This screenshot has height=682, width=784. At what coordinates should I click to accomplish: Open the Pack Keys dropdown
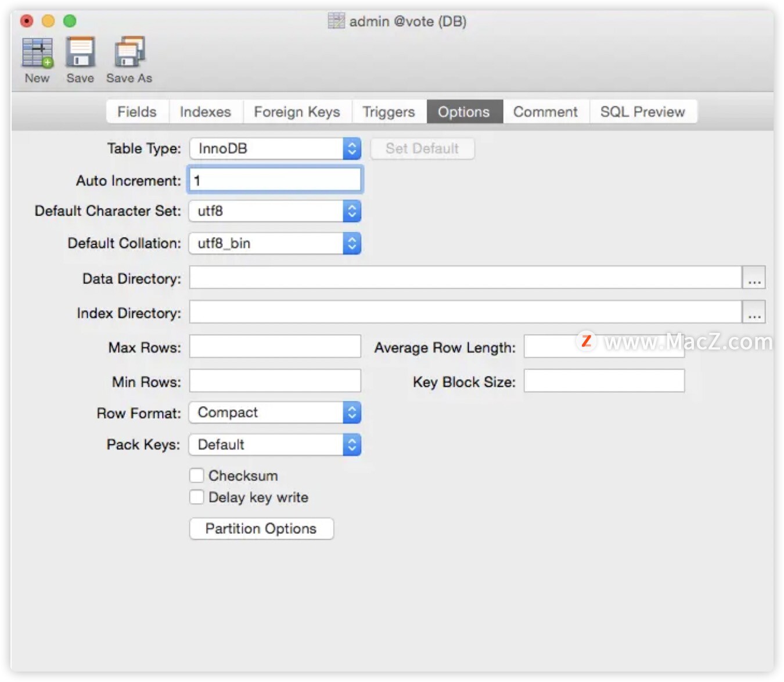tap(275, 445)
